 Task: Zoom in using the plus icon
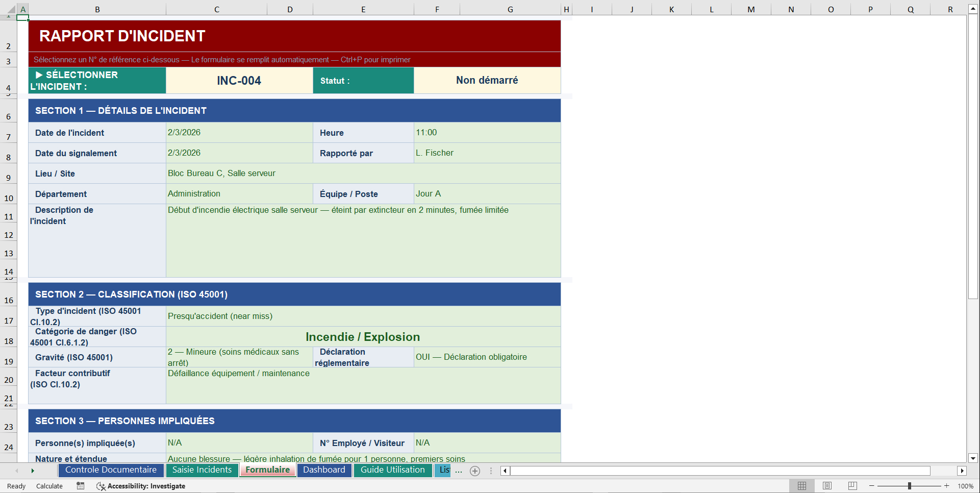pyautogui.click(x=946, y=486)
